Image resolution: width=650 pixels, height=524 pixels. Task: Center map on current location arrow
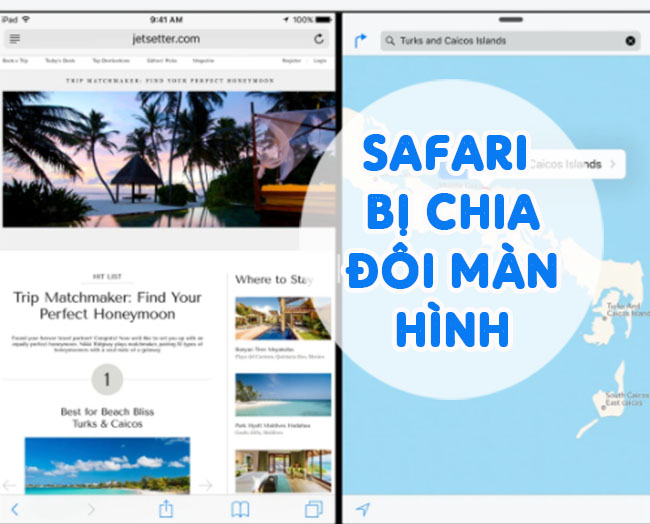click(363, 509)
